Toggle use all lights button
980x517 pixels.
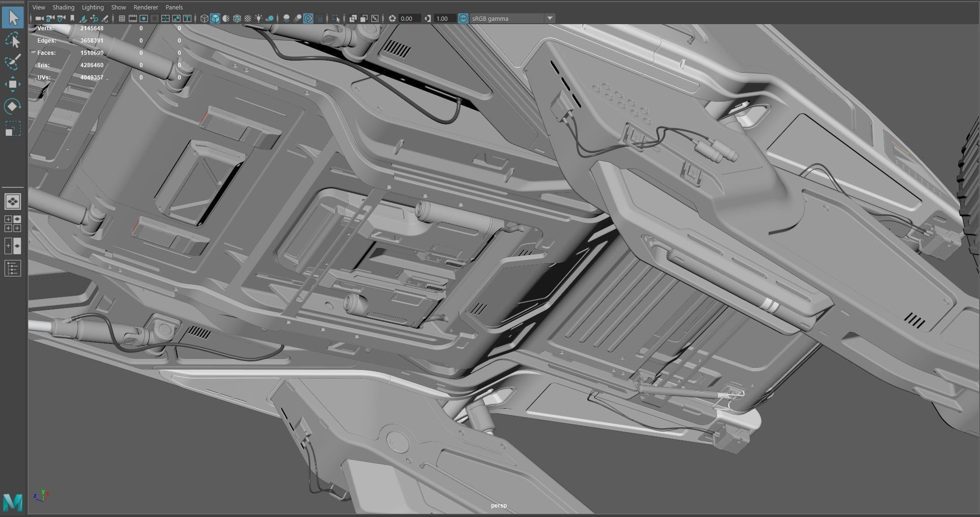coord(259,18)
